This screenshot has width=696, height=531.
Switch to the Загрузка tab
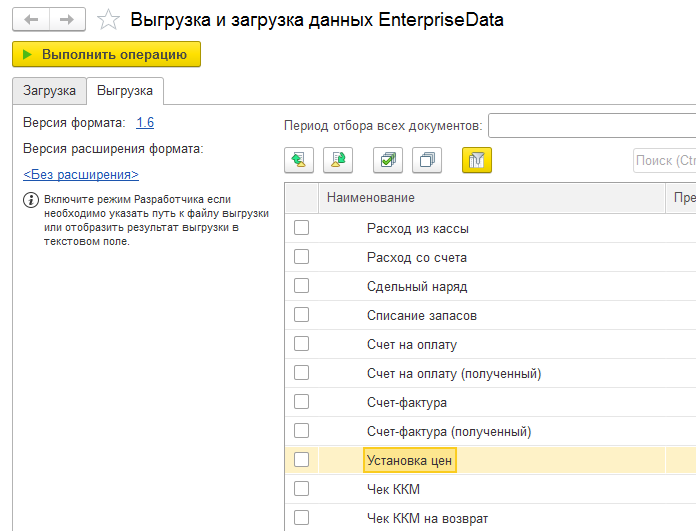coord(49,91)
